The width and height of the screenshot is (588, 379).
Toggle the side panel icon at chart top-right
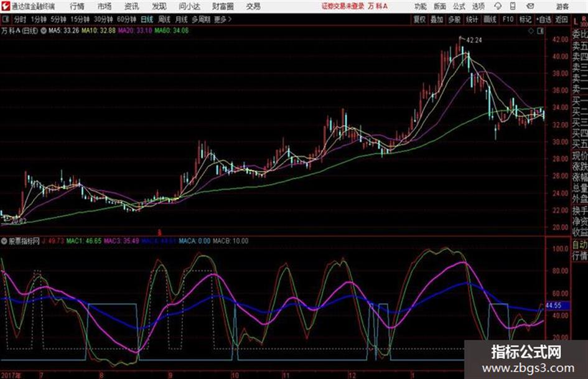(540, 31)
